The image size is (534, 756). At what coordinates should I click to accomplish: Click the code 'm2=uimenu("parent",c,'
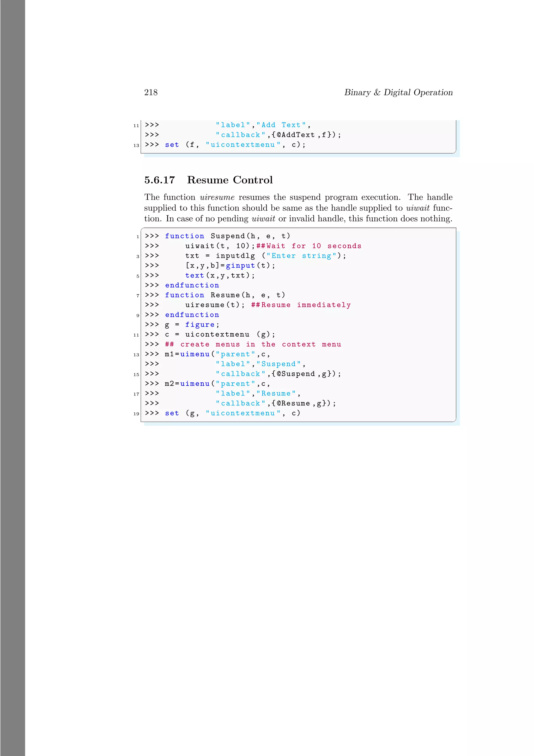[217, 383]
